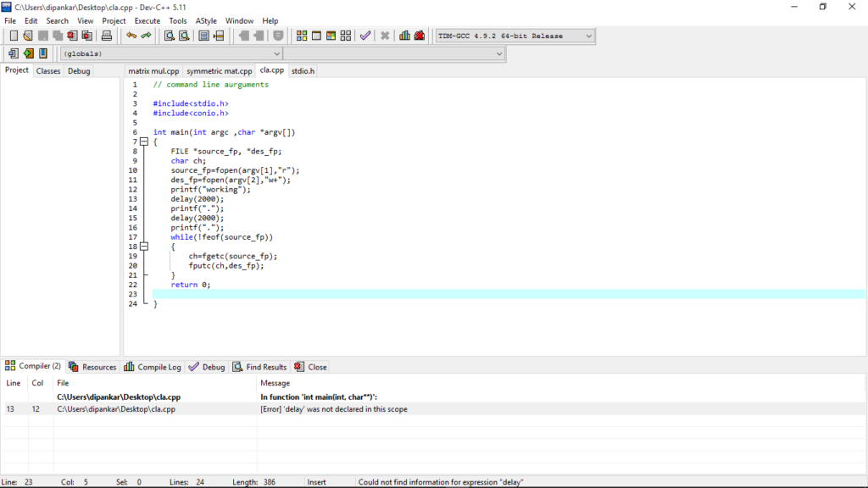The width and height of the screenshot is (868, 488).
Task: Click the Syntax check checkmark icon
Action: [x=365, y=36]
